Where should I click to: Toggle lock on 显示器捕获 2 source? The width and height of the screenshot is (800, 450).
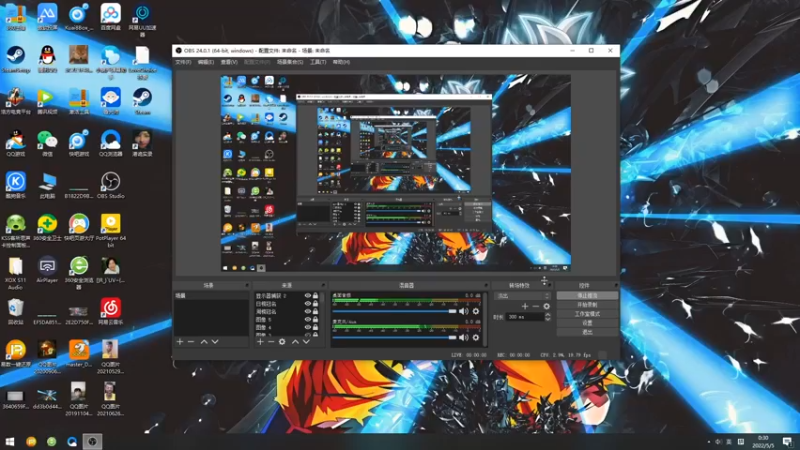coord(315,295)
